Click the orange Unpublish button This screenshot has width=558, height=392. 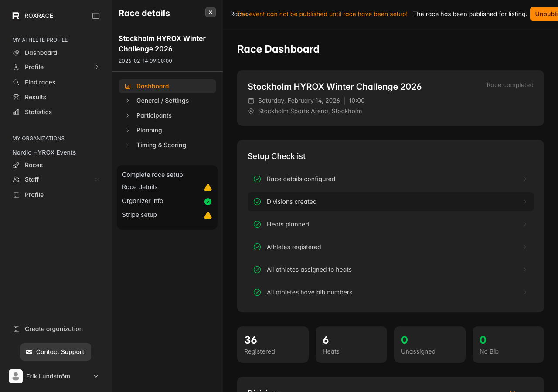(x=544, y=14)
